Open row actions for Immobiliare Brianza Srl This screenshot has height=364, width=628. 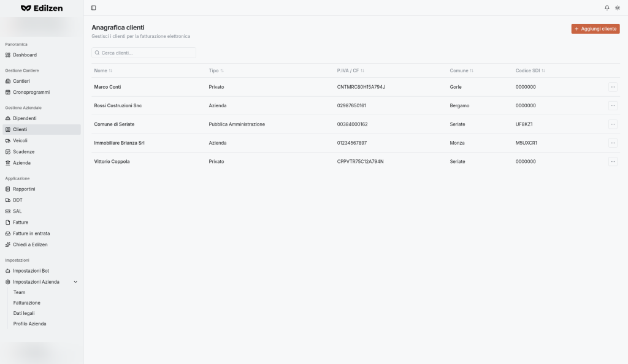(613, 143)
